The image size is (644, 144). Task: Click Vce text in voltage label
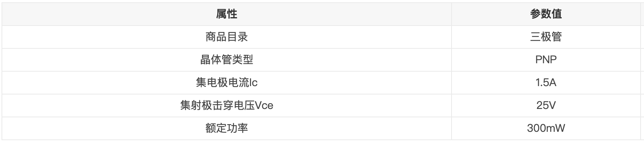[x=264, y=106]
